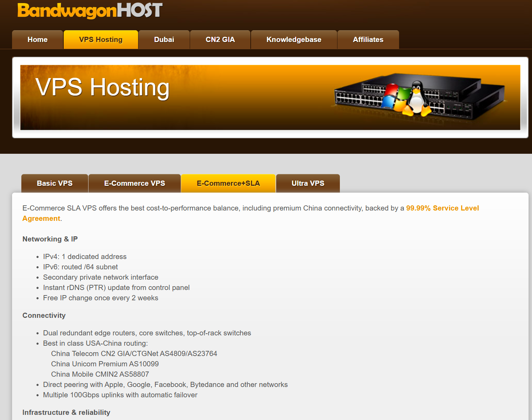
Task: Open the 99.99% Service Level Agreement link
Action: pyautogui.click(x=442, y=208)
